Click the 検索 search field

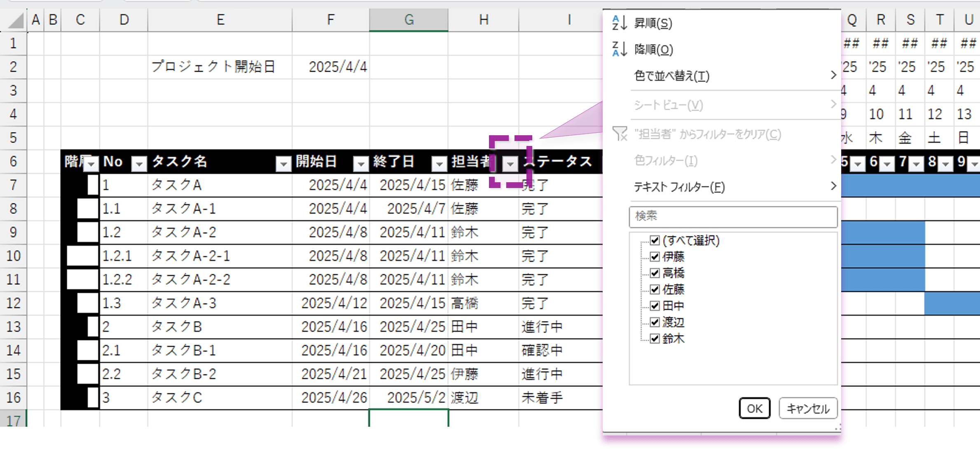[733, 217]
